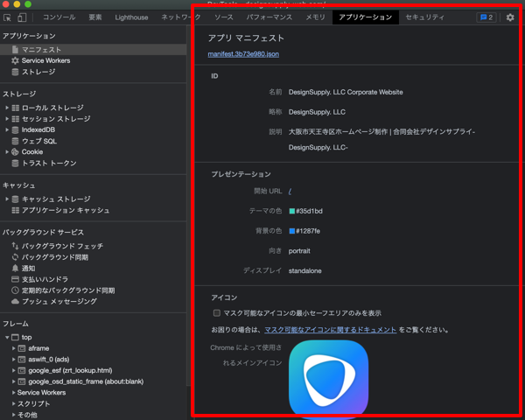Viewport: 525px width, 420px height.
Task: Open DevTools settings gear icon
Action: pyautogui.click(x=510, y=17)
